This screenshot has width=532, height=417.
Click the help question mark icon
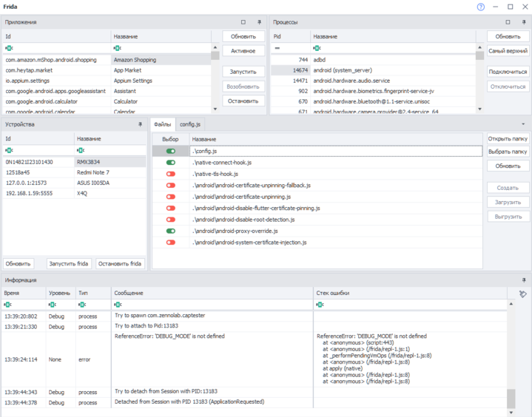coord(481,7)
